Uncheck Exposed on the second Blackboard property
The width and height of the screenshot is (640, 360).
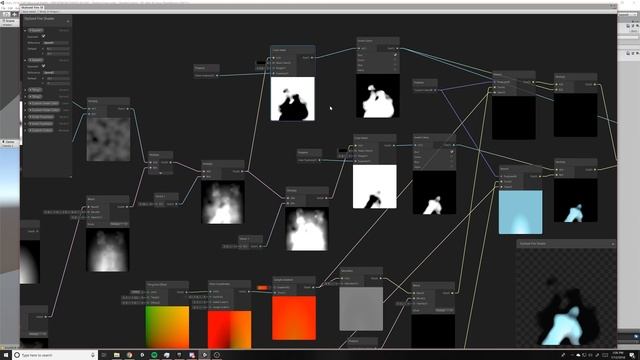click(x=43, y=66)
